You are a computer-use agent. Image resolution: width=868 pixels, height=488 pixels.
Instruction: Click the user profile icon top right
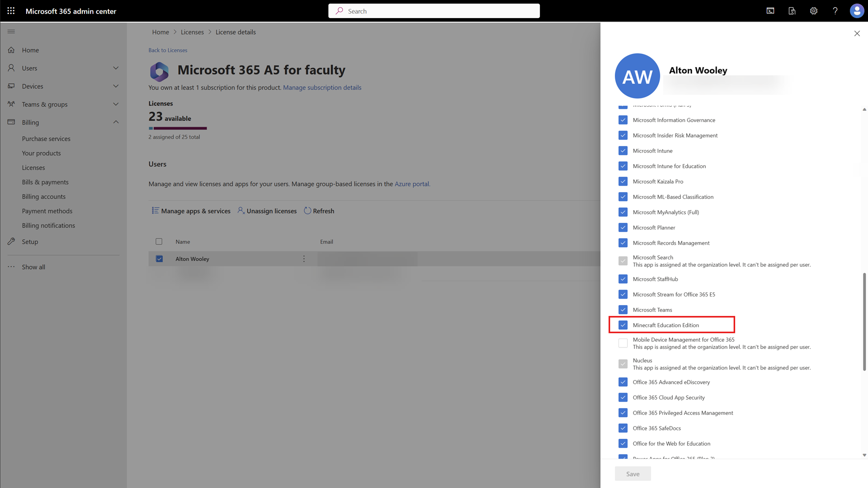[855, 11]
